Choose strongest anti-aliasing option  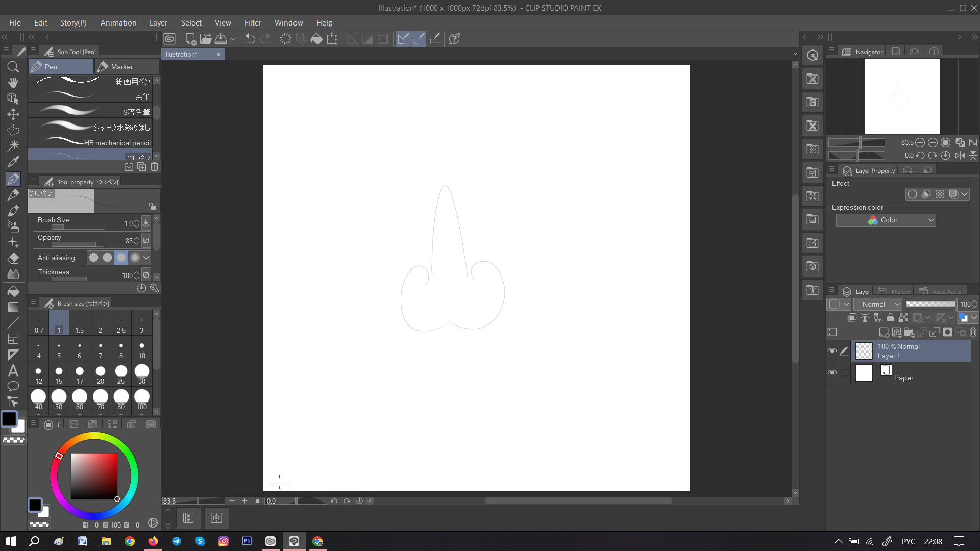135,258
